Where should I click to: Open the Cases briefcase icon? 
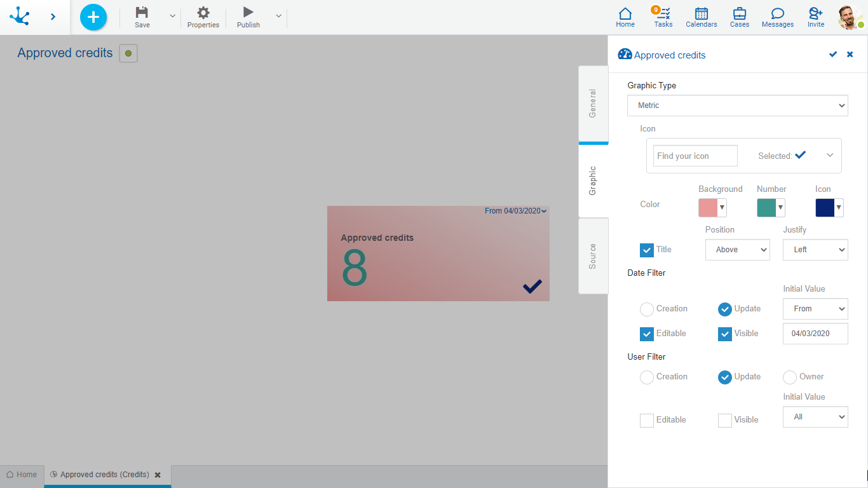740,14
